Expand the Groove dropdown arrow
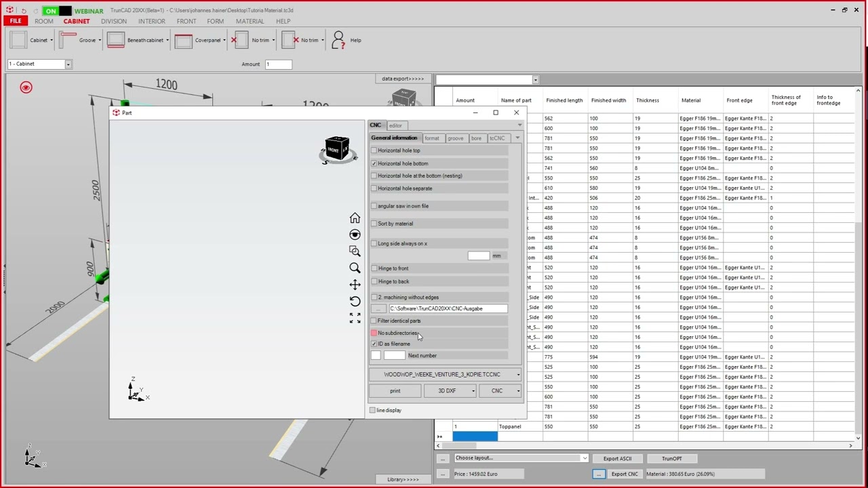The height and width of the screenshot is (488, 868). [100, 40]
